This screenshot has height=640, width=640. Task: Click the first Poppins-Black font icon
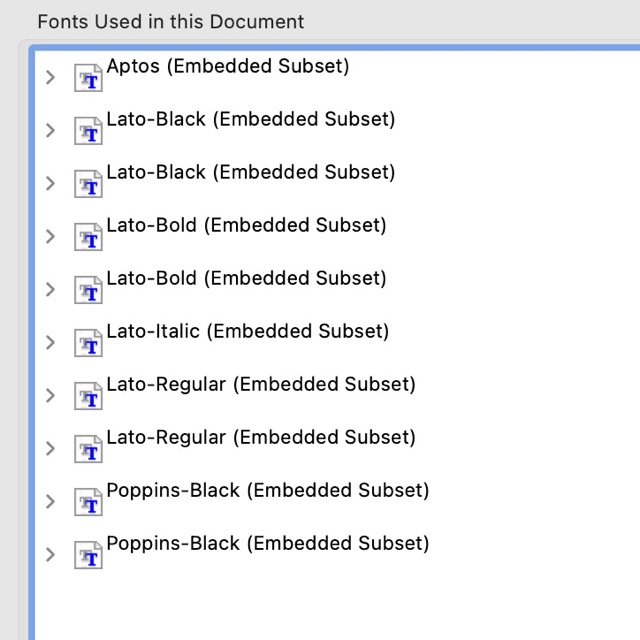pos(88,501)
